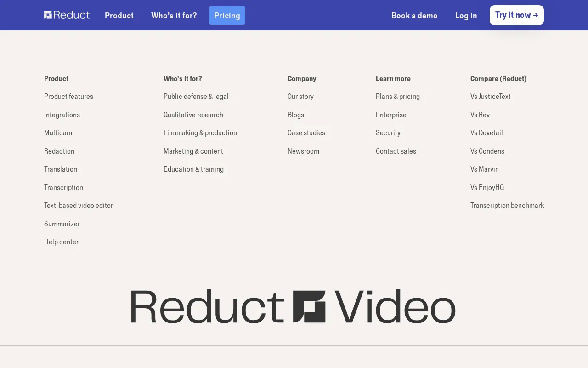Click the Who's it for? footer heading
Screen dimensions: 588x368
click(x=183, y=79)
